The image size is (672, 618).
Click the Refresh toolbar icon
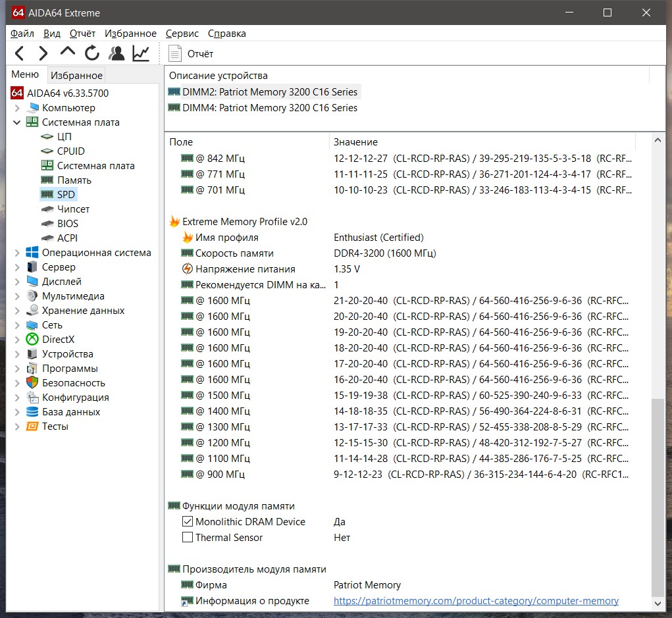point(92,53)
